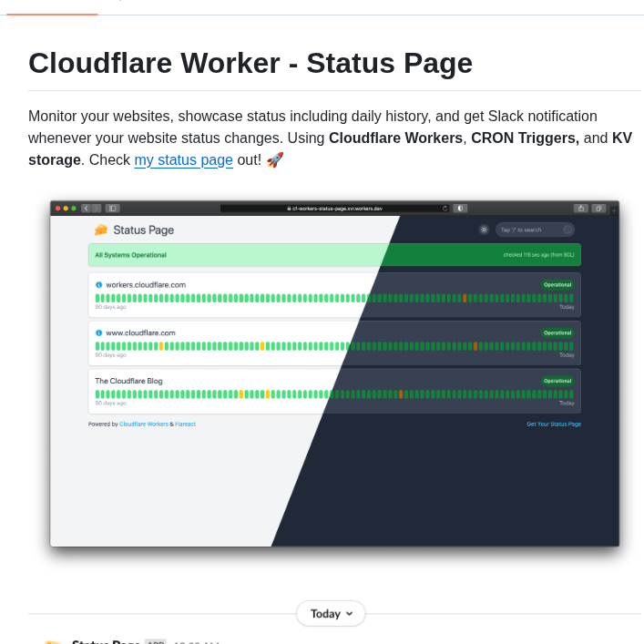Click "All Systems Operational" banner text

[x=130, y=255]
